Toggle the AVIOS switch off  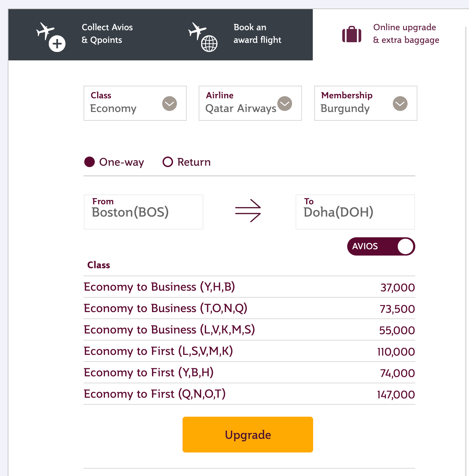(381, 246)
